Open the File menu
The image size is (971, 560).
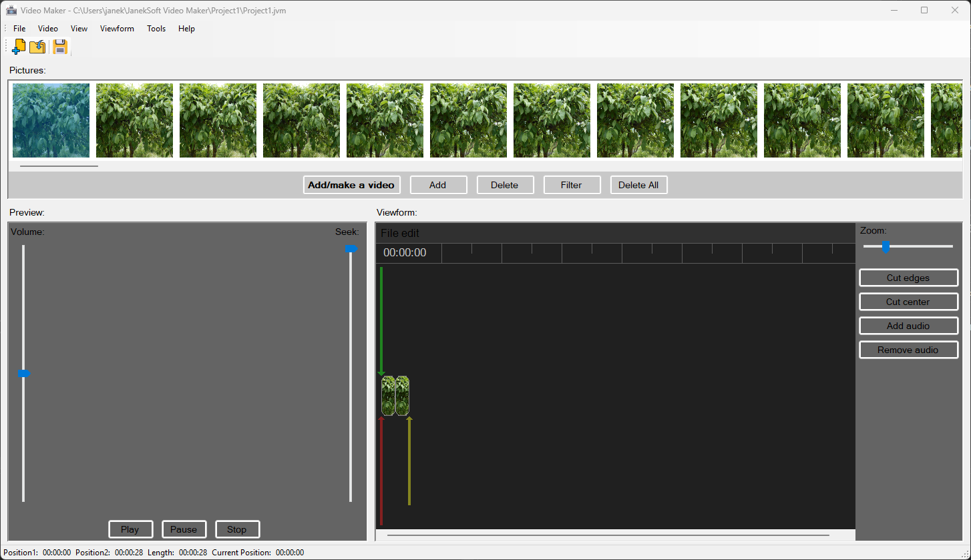tap(19, 29)
